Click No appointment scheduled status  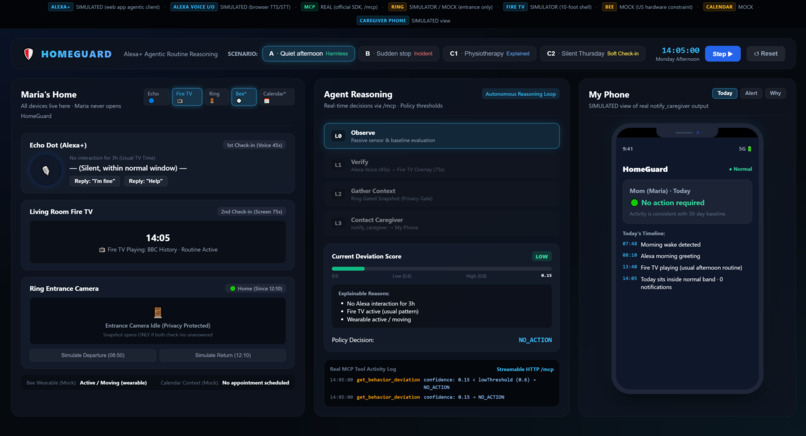pos(255,383)
